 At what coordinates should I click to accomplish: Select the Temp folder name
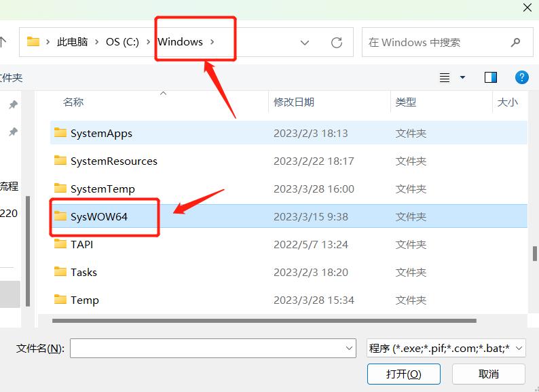click(85, 300)
